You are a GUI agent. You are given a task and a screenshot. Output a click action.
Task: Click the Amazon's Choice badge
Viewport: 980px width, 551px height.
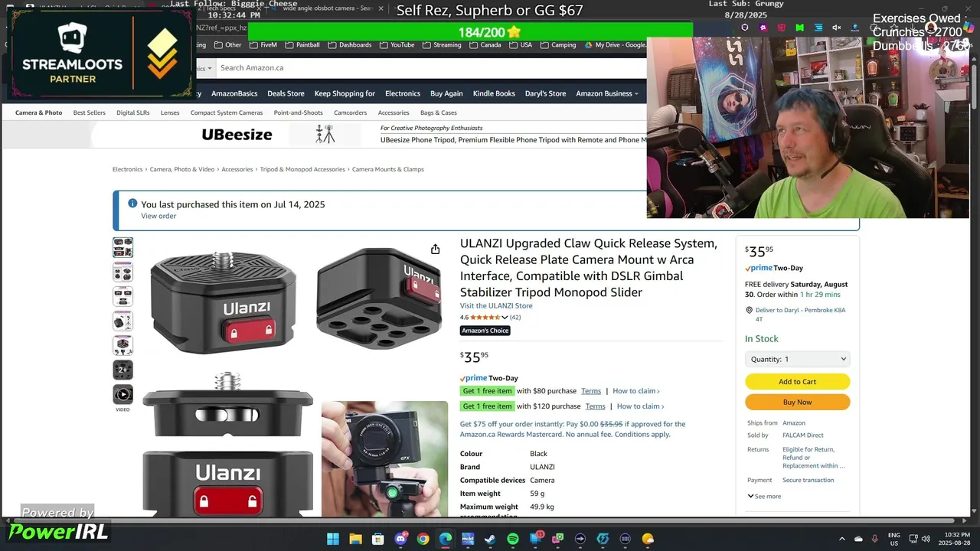coord(485,331)
